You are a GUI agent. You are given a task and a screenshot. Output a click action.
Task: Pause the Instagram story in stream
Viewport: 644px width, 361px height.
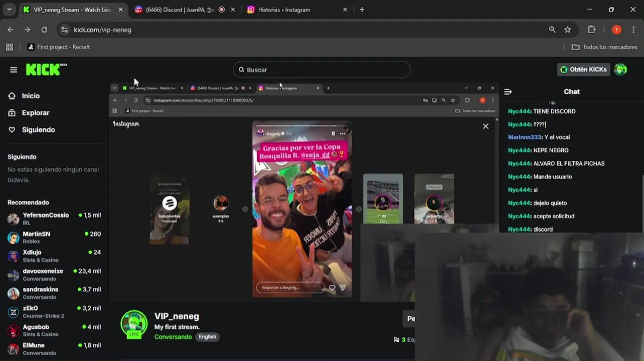coord(333,133)
